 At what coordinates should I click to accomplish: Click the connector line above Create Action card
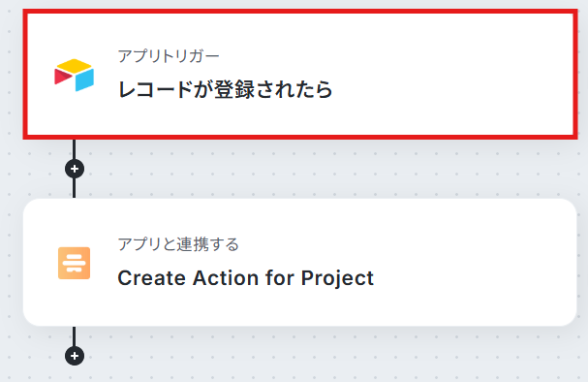click(75, 188)
